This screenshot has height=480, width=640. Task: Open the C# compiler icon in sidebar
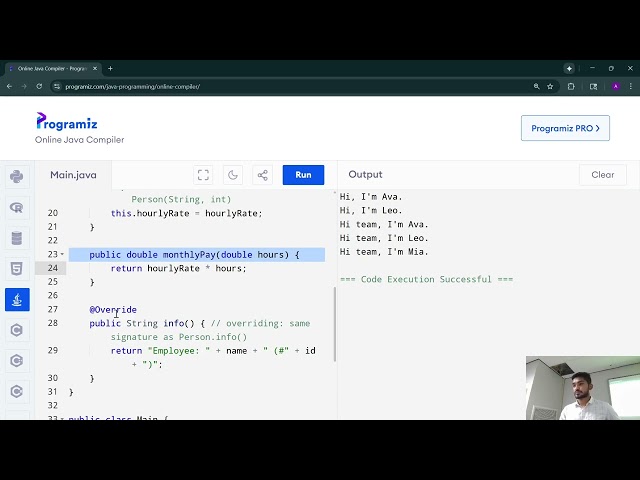17,391
